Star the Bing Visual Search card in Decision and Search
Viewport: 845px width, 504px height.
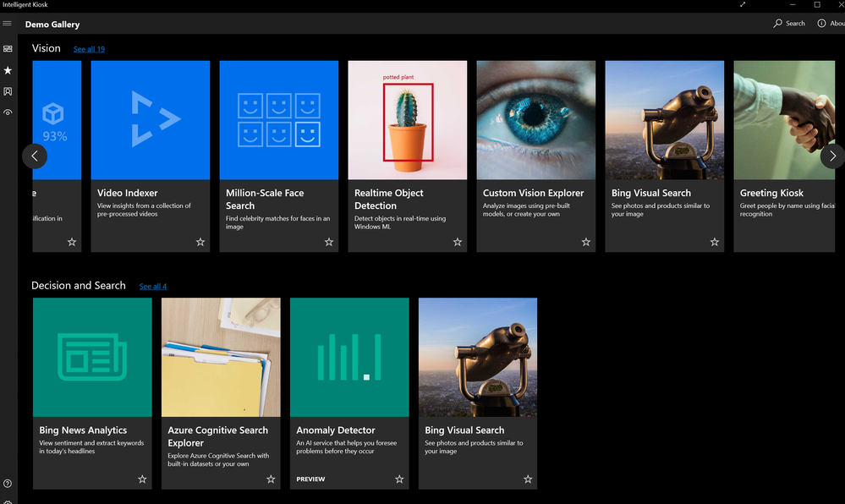coord(528,479)
